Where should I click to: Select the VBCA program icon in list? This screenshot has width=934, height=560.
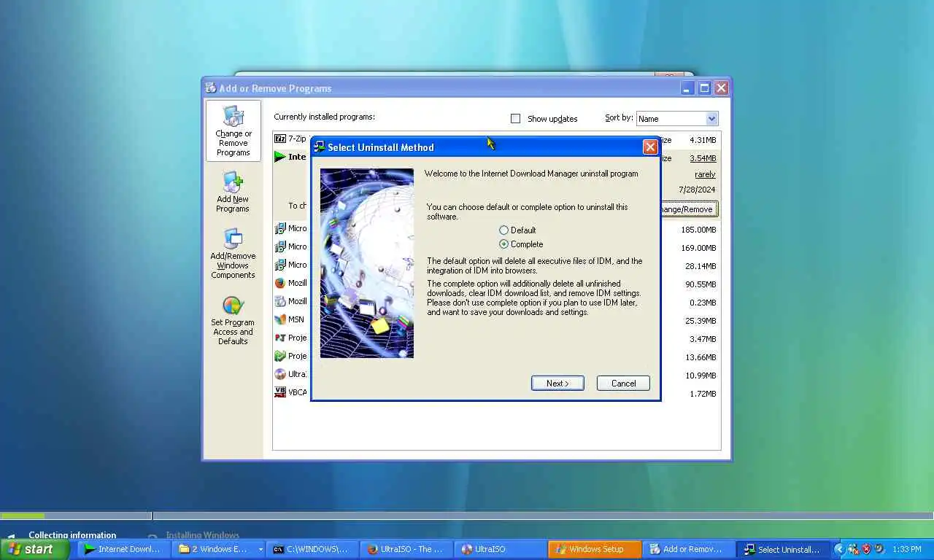click(280, 392)
